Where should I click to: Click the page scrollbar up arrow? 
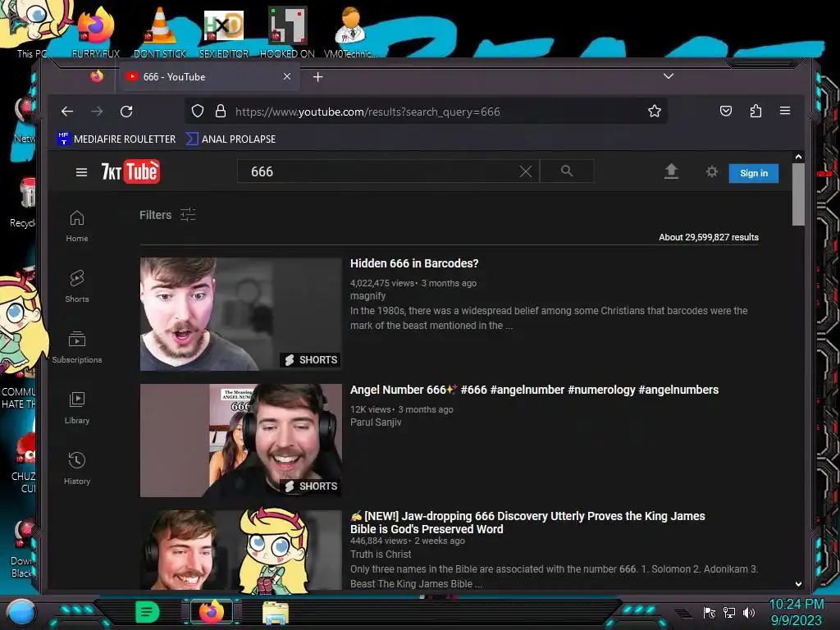pos(798,157)
